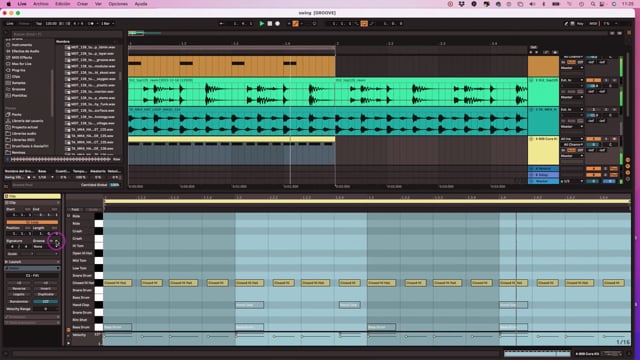Toggle the metronome button
Viewport: 640px width, 360px height.
pyautogui.click(x=91, y=24)
